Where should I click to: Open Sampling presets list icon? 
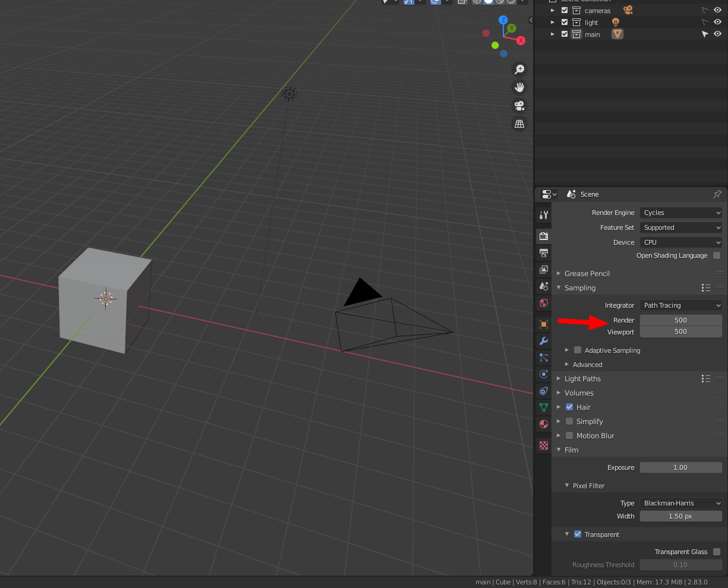pyautogui.click(x=705, y=287)
